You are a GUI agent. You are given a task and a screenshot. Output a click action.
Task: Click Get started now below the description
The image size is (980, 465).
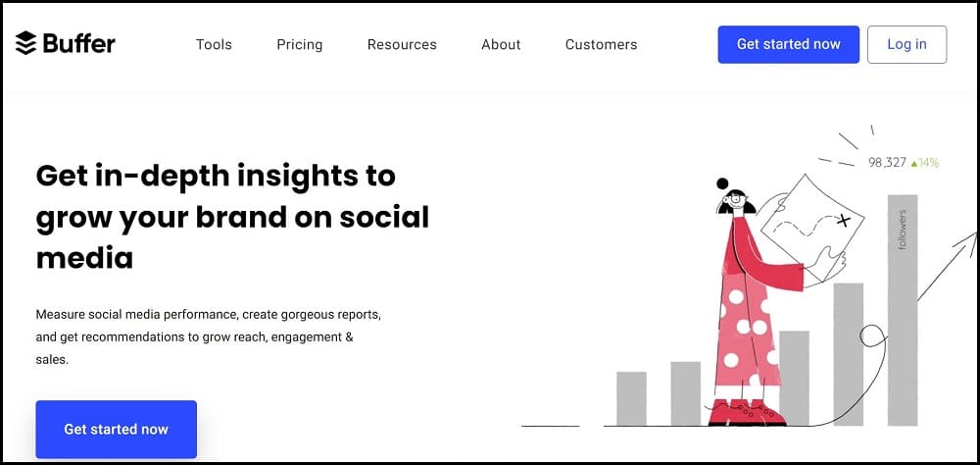(116, 429)
